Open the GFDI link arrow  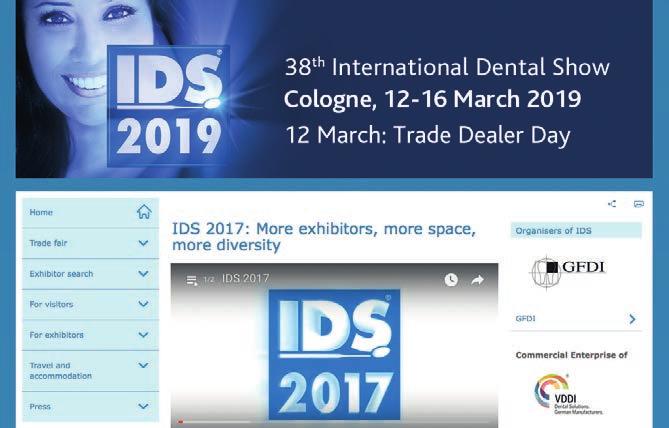coord(632,319)
